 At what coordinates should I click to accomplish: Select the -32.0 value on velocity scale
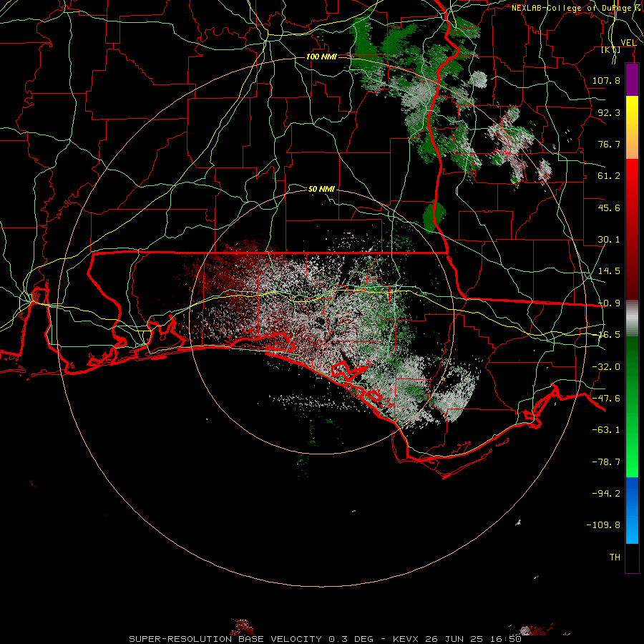606,367
